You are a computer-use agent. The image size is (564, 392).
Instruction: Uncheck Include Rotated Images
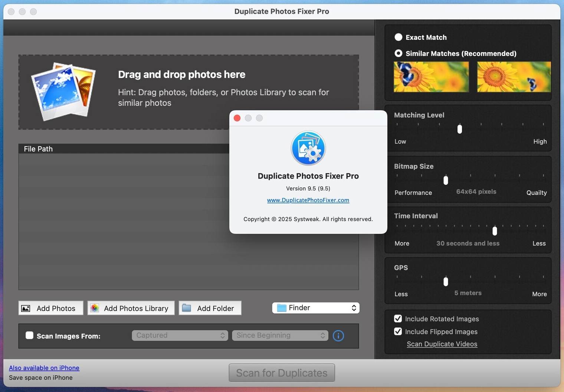(x=398, y=318)
